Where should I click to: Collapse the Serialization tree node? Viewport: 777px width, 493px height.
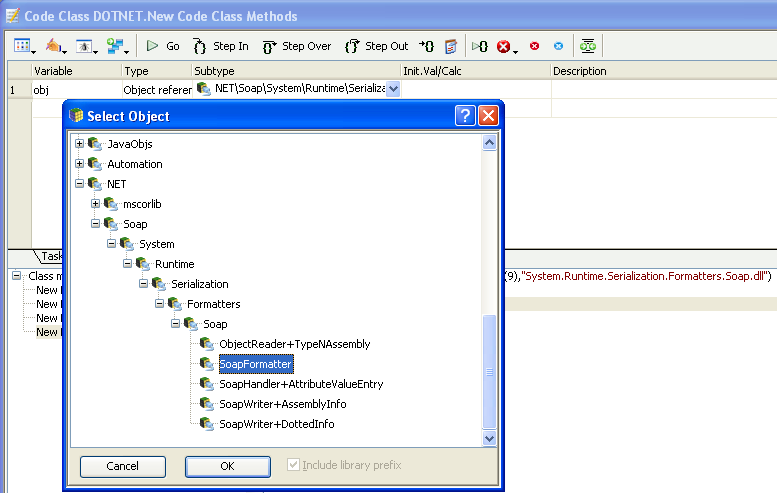click(x=144, y=284)
